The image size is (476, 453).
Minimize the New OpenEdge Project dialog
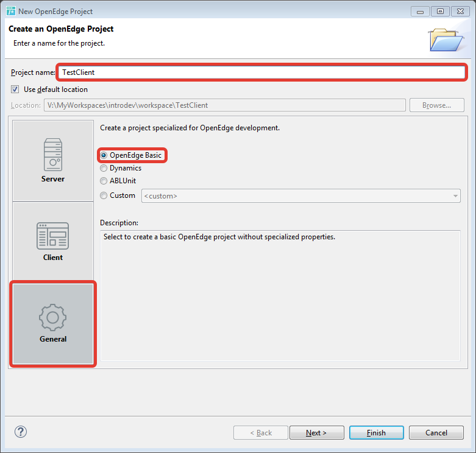coord(420,12)
